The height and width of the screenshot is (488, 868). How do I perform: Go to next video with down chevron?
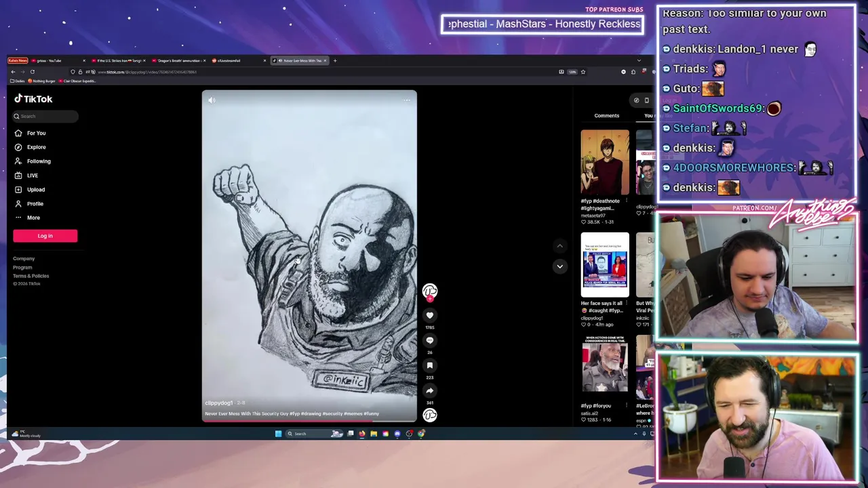click(x=559, y=266)
